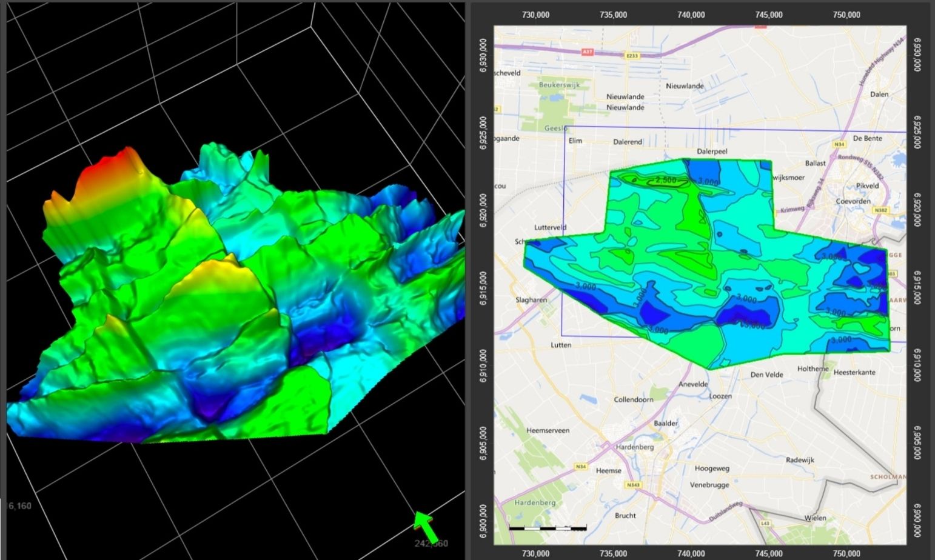935x560 pixels.
Task: Click the E233 route badge
Action: 632,56
